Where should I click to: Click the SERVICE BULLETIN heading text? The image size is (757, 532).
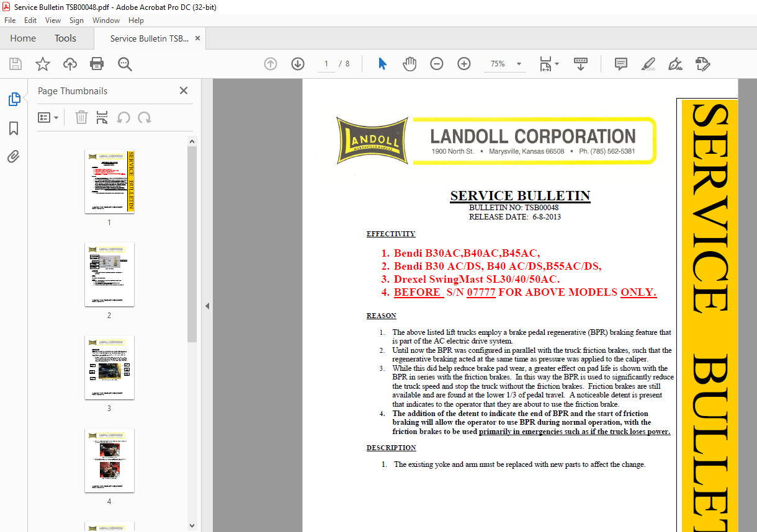520,196
